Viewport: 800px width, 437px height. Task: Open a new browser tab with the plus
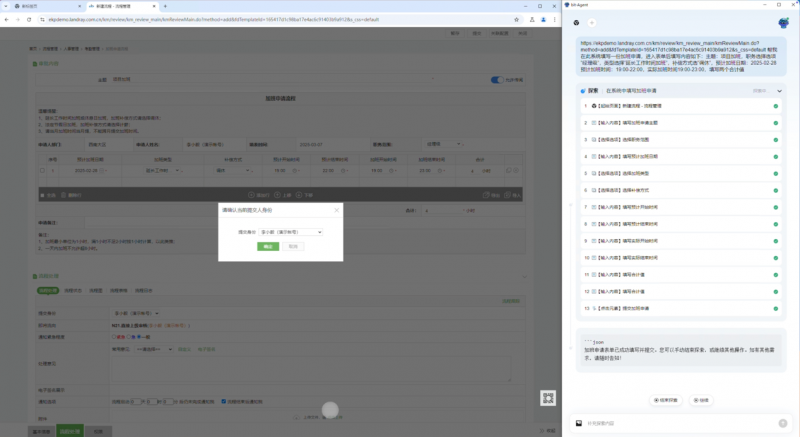point(165,6)
